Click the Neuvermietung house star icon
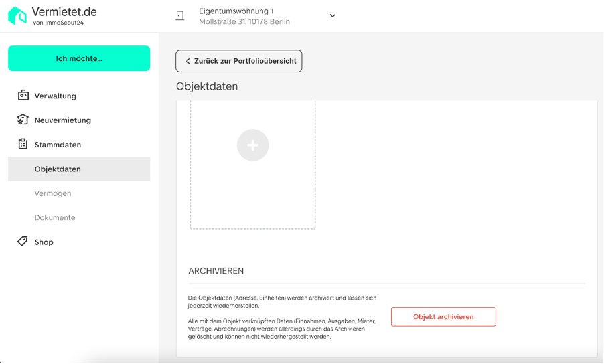604x364 pixels. point(23,120)
